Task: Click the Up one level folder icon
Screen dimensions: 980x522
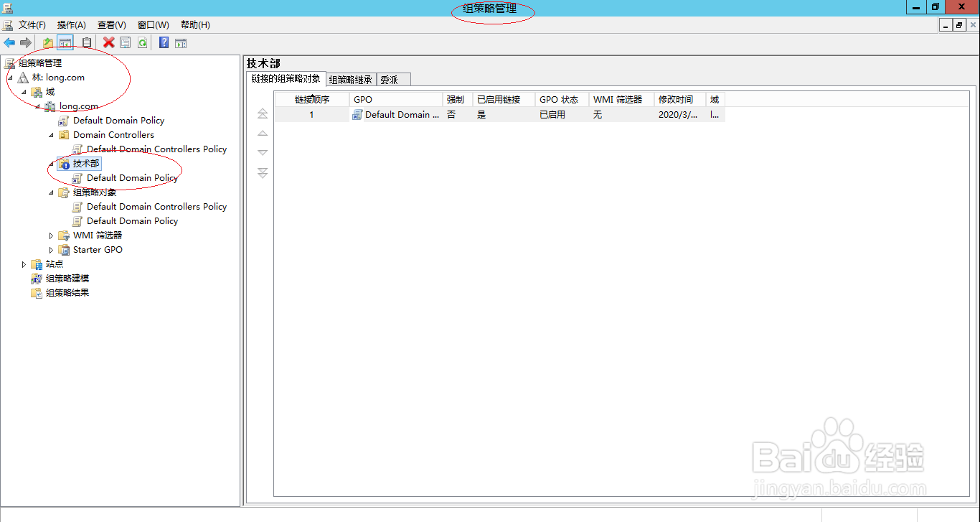Action: (x=47, y=42)
